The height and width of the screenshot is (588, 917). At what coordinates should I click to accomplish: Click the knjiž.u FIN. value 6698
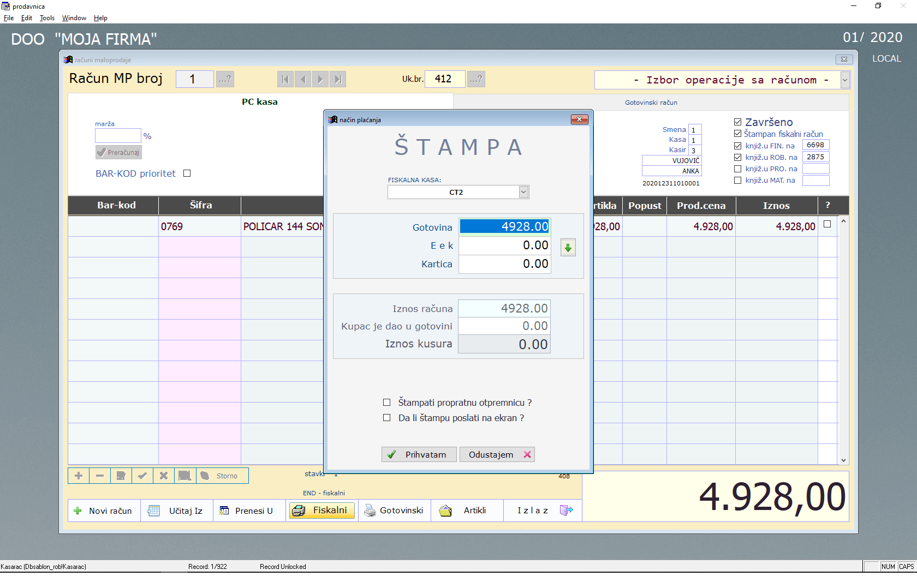[x=815, y=145]
